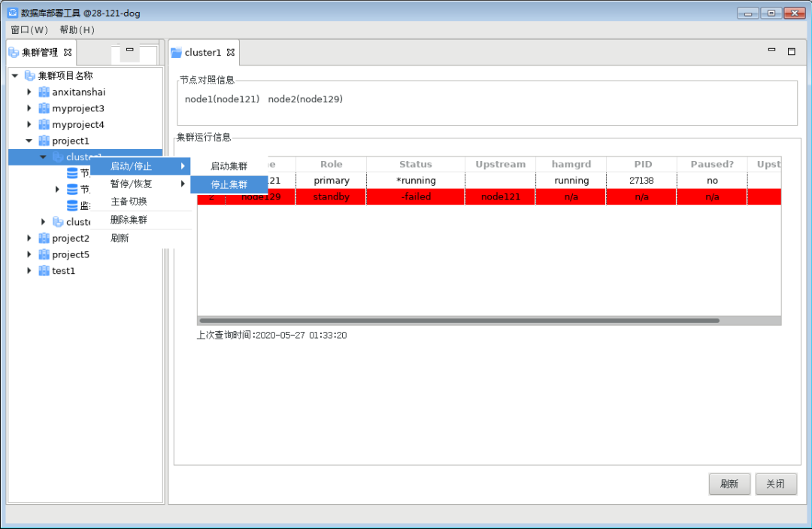Minimize the cluster1 editor area
Image resolution: width=812 pixels, height=529 pixels.
(x=771, y=50)
